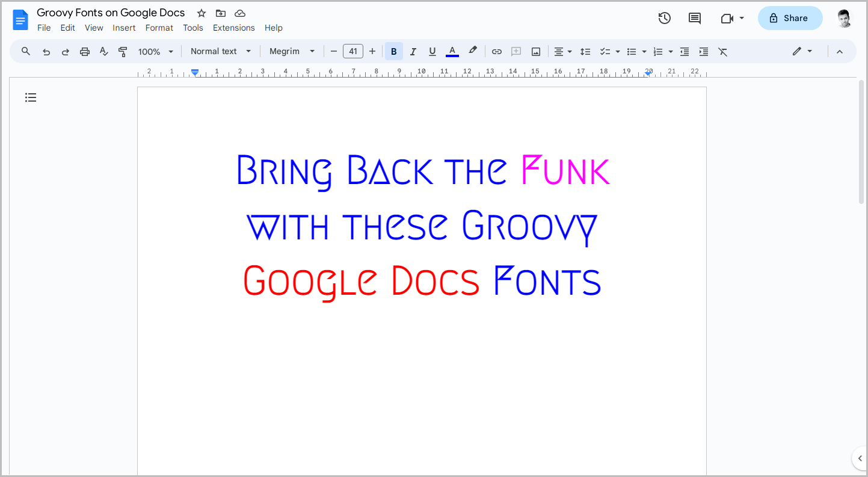Insert an image using the toolbar icon
Image resolution: width=868 pixels, height=477 pixels.
pyautogui.click(x=535, y=51)
